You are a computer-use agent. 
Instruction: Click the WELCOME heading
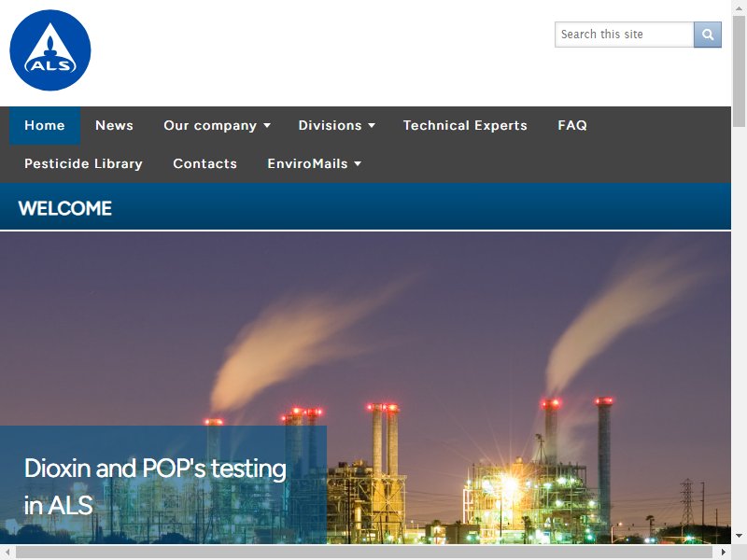(x=65, y=208)
